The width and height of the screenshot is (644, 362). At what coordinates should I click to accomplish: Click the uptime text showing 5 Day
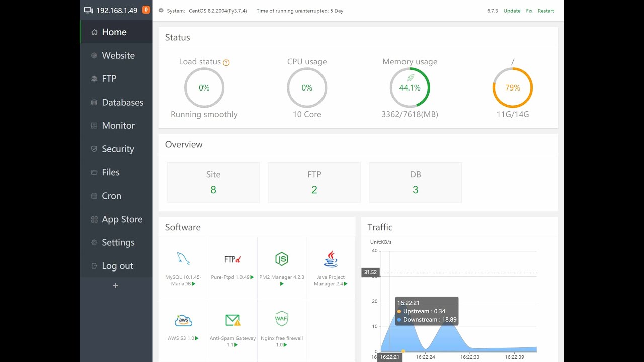coord(300,11)
